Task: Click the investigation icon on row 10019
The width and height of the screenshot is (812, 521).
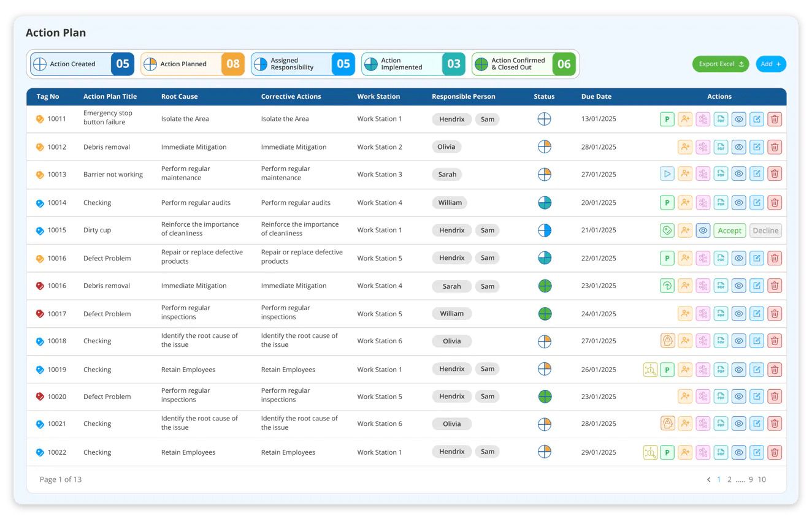Action: 650,369
